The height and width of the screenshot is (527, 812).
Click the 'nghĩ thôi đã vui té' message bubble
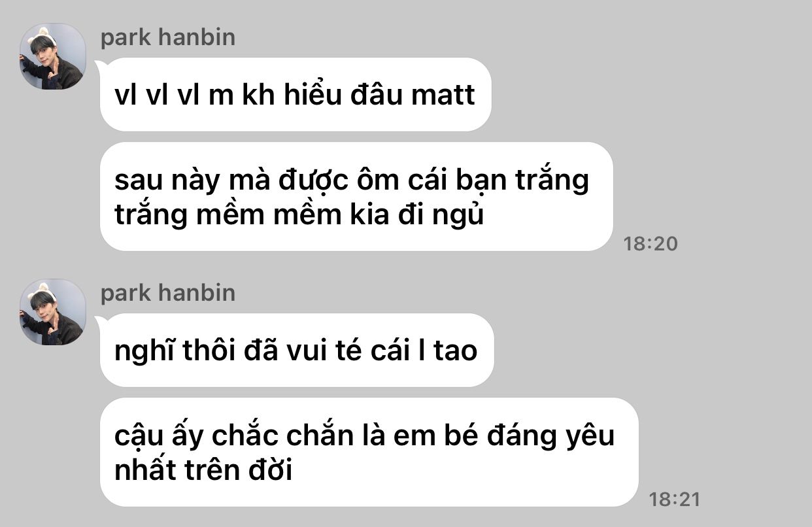click(297, 350)
